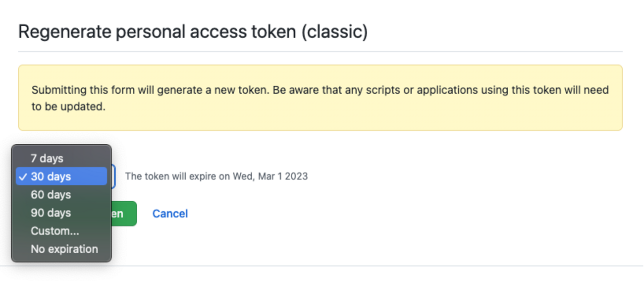
Task: Click the token expiry date text
Action: point(216,176)
